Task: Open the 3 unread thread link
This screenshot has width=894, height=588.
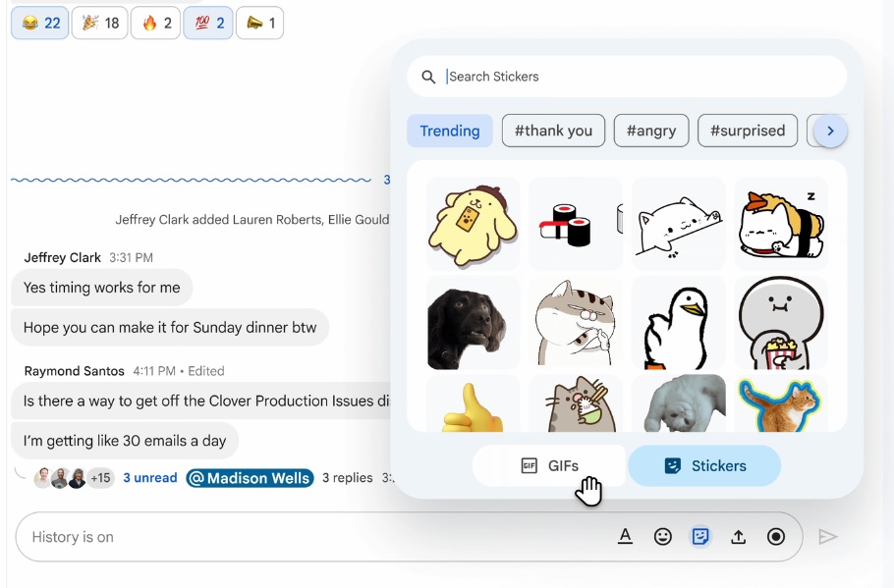Action: click(x=150, y=478)
